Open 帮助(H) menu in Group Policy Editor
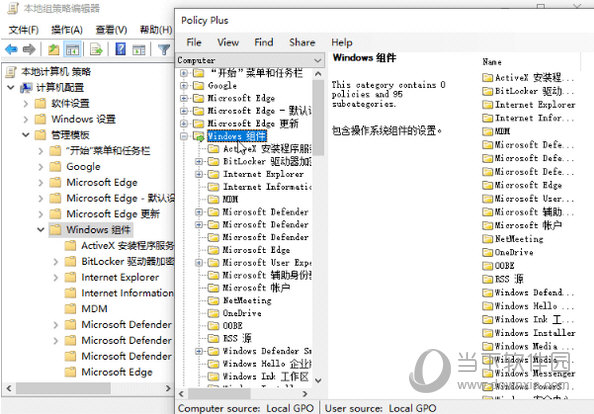This screenshot has width=594, height=414. coord(156,30)
